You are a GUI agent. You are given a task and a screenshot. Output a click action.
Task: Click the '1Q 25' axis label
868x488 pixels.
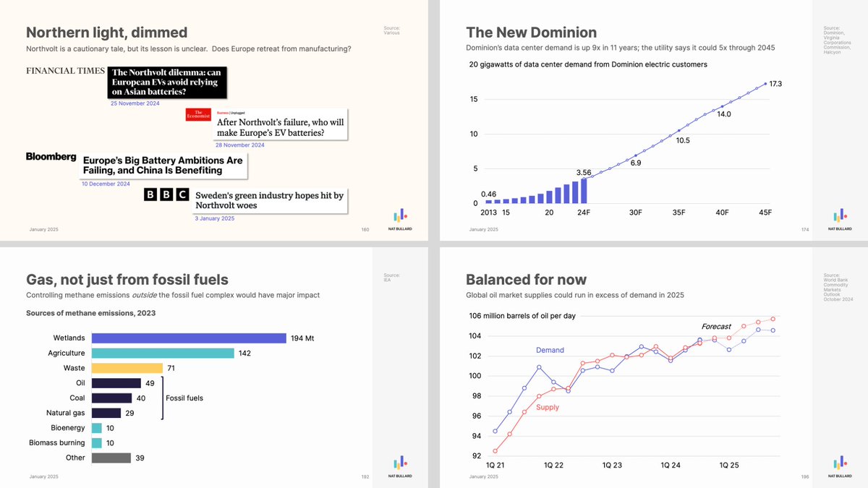728,466
